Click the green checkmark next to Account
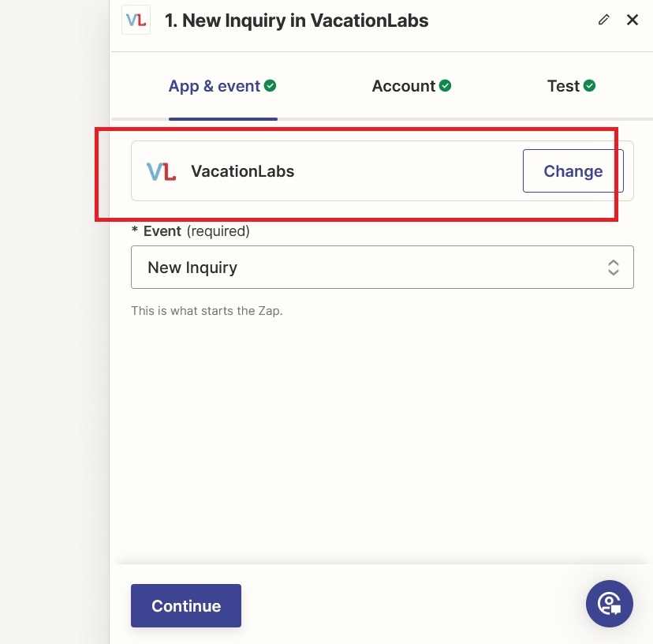The image size is (653, 644). 446,85
